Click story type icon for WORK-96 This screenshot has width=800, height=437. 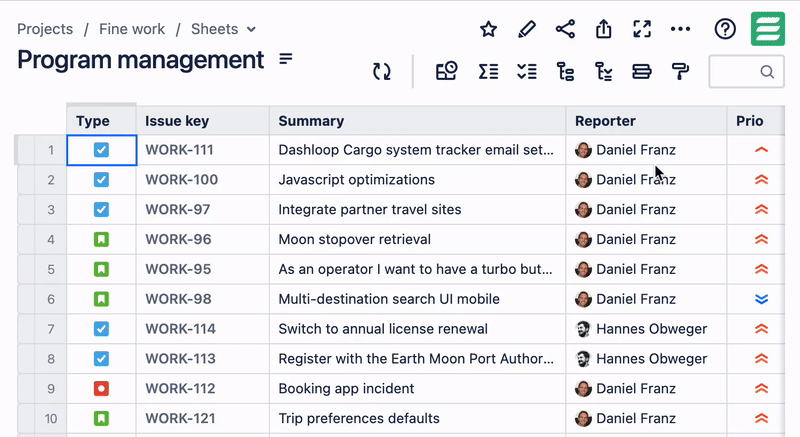click(x=101, y=239)
